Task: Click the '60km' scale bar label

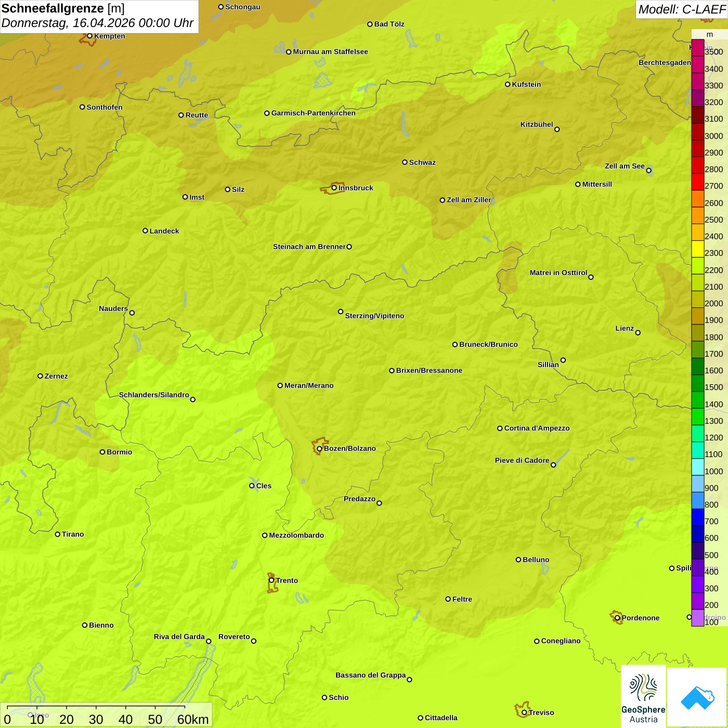Action: [x=193, y=719]
